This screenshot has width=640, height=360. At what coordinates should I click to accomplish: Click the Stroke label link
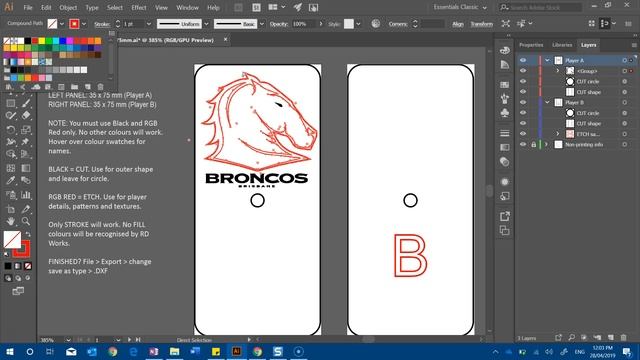click(x=102, y=24)
